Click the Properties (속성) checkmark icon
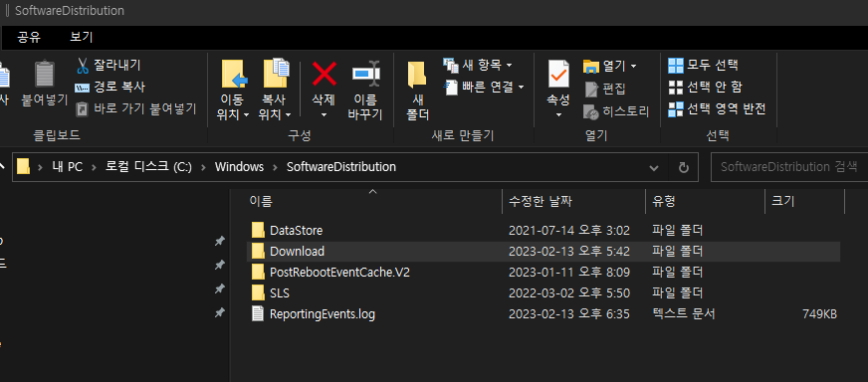The height and width of the screenshot is (382, 868). click(558, 75)
